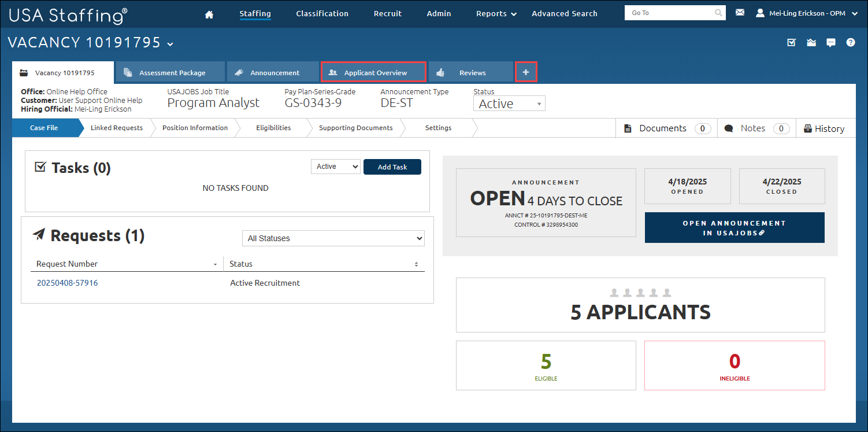
Task: Open the Status Active dropdown
Action: tap(509, 104)
